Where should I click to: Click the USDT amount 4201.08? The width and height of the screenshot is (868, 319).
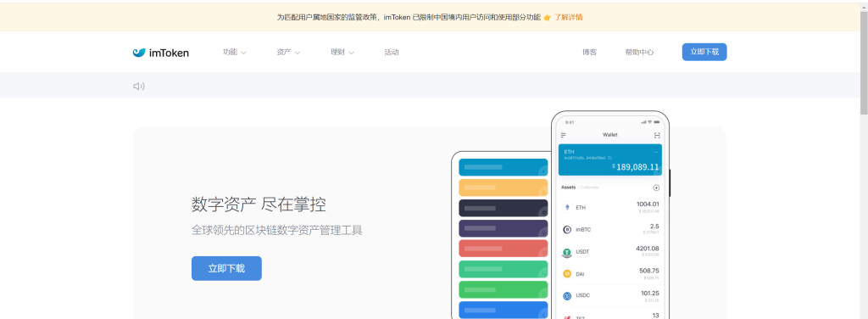click(x=648, y=248)
